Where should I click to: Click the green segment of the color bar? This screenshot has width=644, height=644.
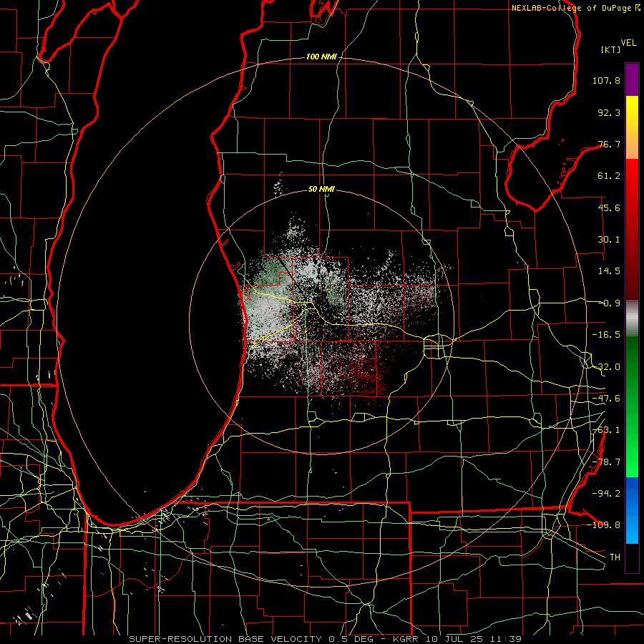click(x=632, y=406)
